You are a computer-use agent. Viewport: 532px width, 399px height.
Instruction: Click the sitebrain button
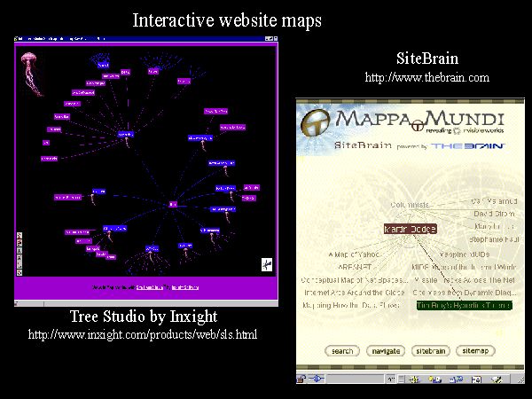pos(431,351)
